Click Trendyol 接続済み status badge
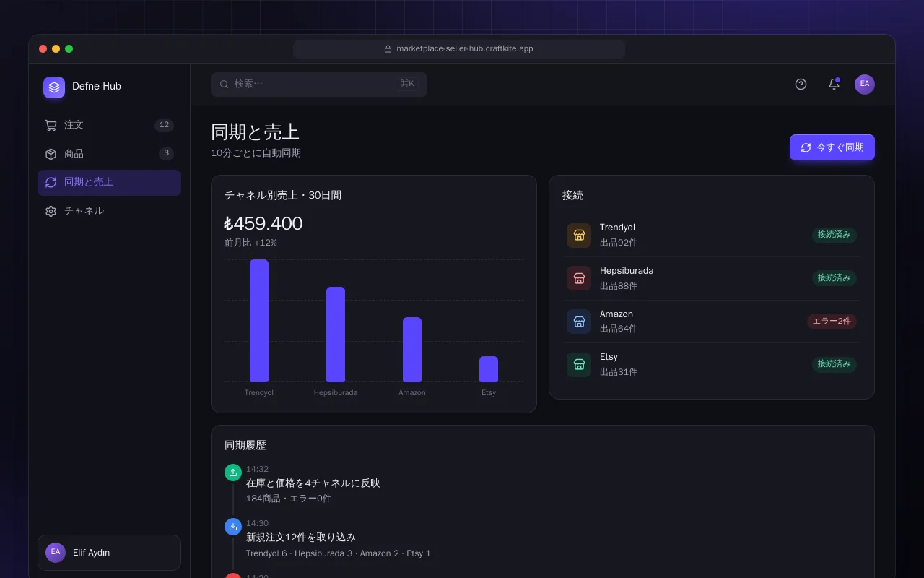The image size is (924, 578). point(834,235)
